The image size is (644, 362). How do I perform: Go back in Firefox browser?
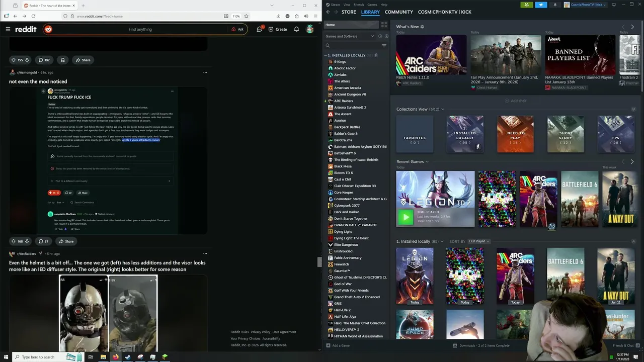point(15,16)
